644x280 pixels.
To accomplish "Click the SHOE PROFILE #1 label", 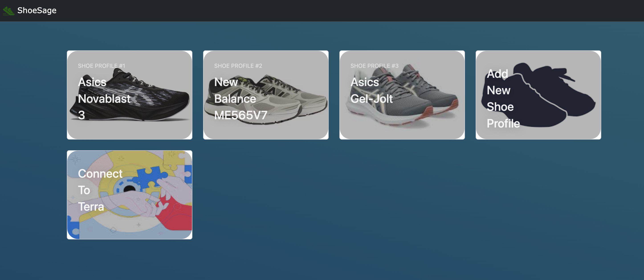I will [x=102, y=66].
